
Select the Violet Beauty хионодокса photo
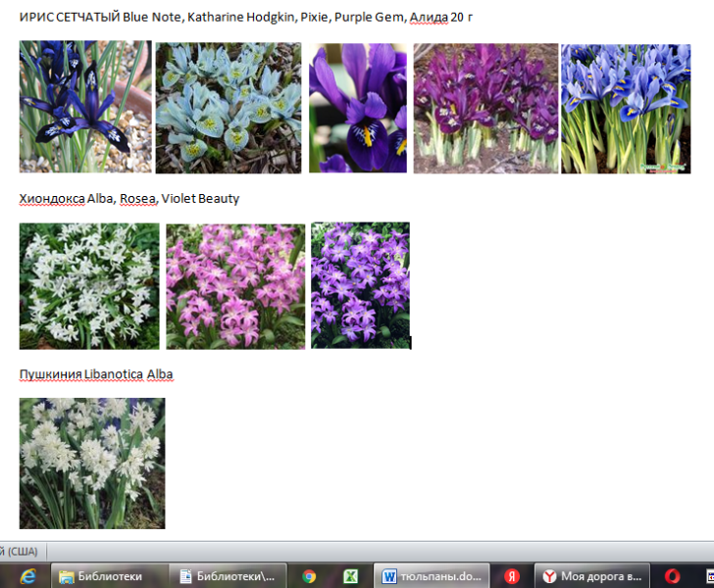click(360, 285)
